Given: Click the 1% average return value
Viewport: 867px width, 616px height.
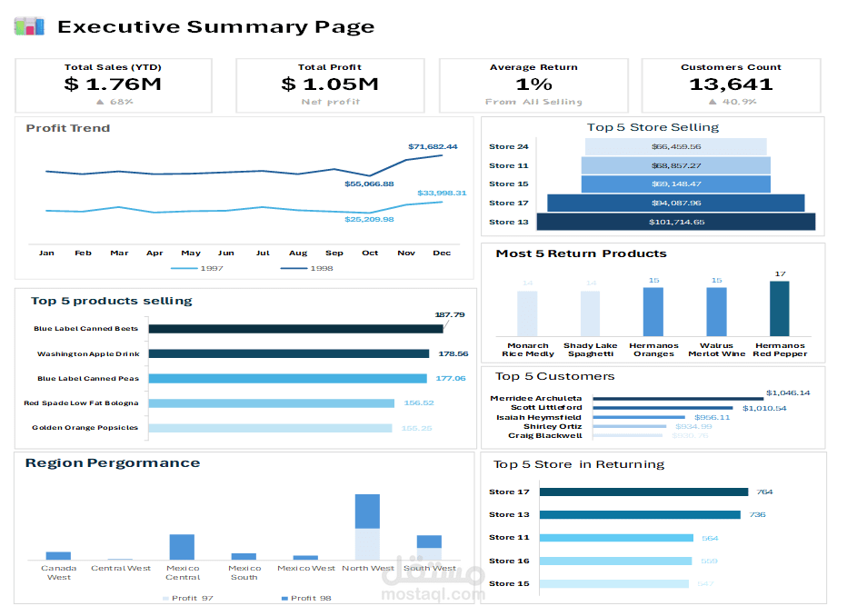Looking at the screenshot, I should click(533, 84).
